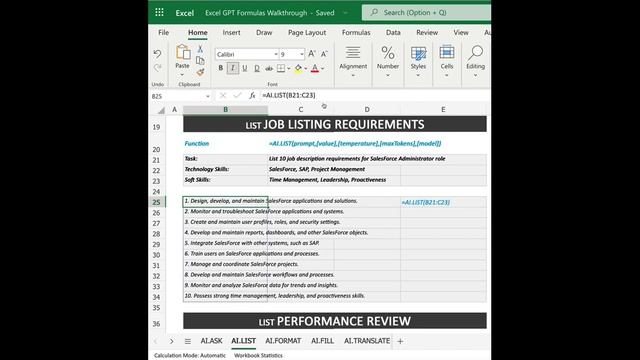Click the Styles table icon
Screen dimensions: 640x360
pyautogui.click(x=418, y=53)
